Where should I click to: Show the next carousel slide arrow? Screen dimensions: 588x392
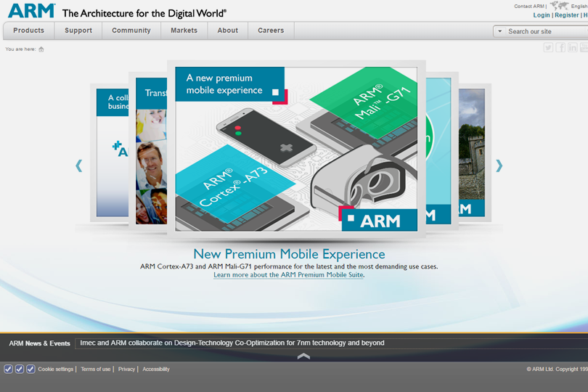499,166
